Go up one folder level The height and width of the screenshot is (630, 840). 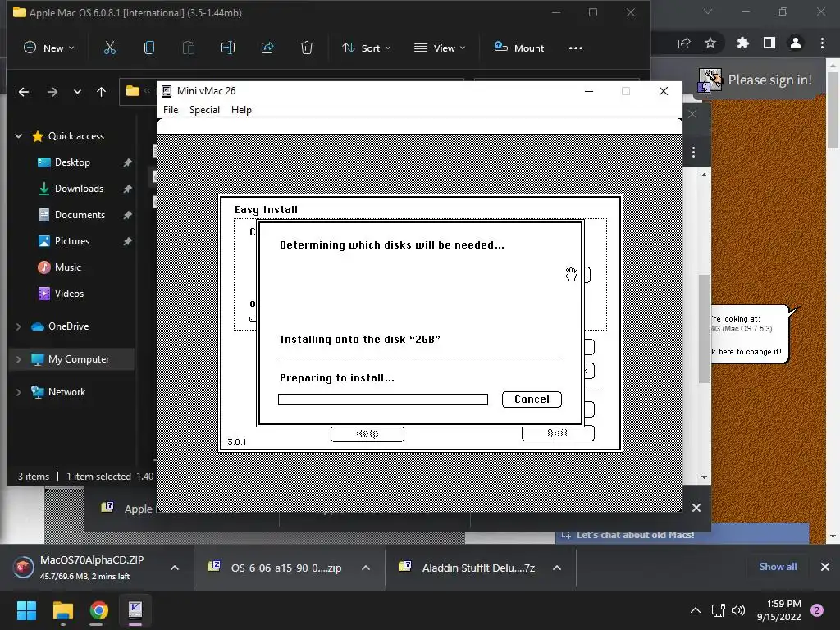[101, 92]
